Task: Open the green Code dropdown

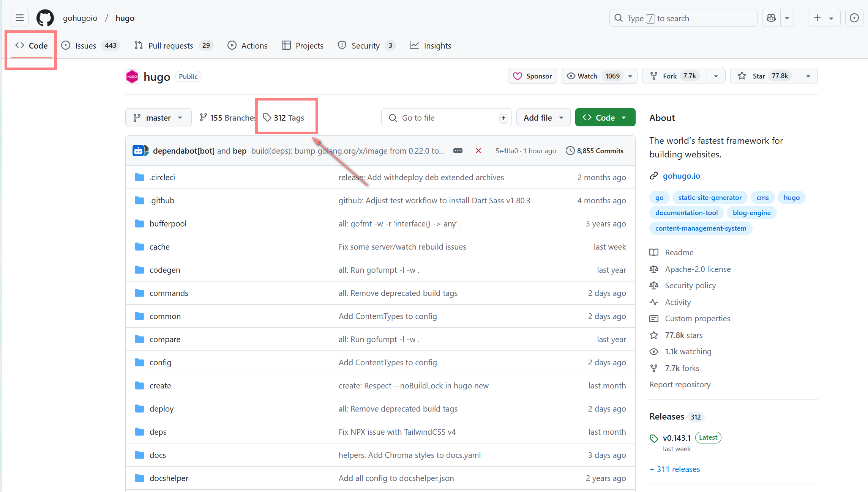Action: pos(605,118)
